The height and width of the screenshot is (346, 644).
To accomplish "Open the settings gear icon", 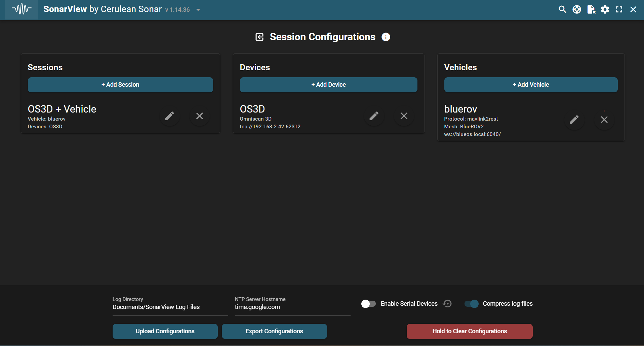I will click(605, 9).
